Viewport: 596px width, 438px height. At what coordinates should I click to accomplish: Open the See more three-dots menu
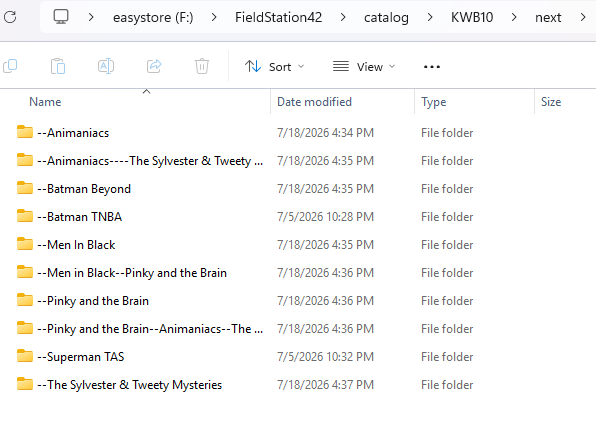pyautogui.click(x=432, y=67)
